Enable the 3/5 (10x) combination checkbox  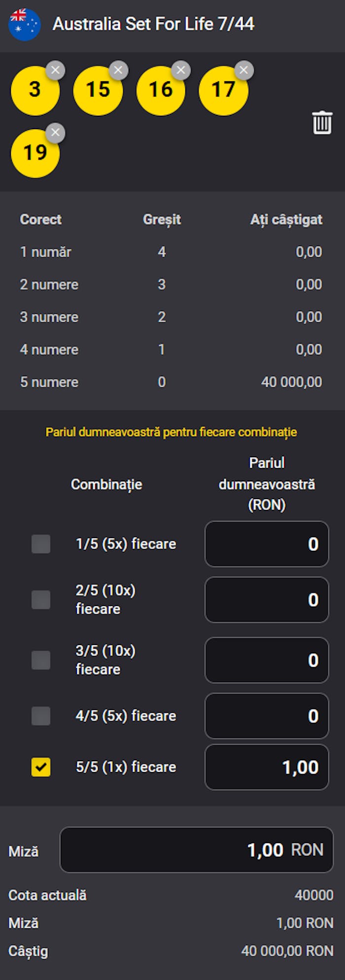pyautogui.click(x=41, y=660)
